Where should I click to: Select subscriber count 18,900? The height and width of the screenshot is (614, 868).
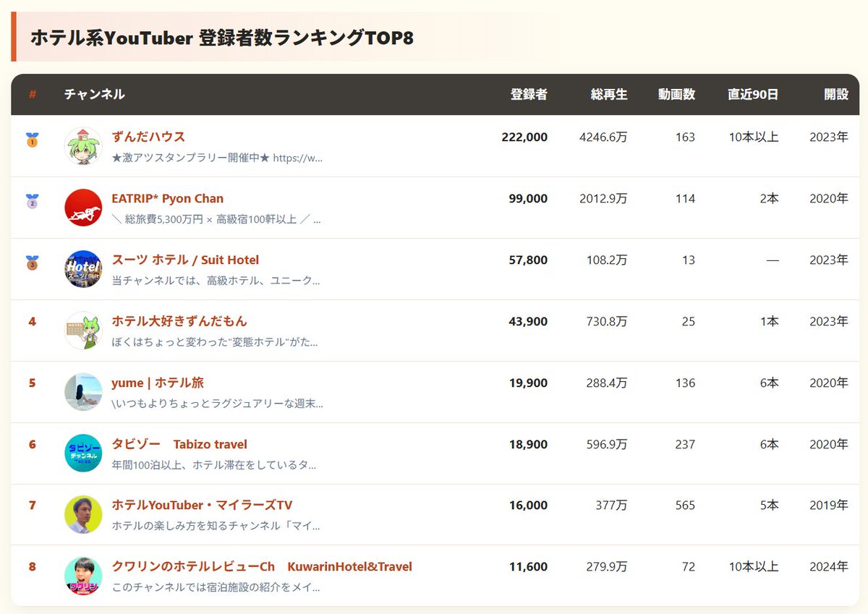(528, 444)
